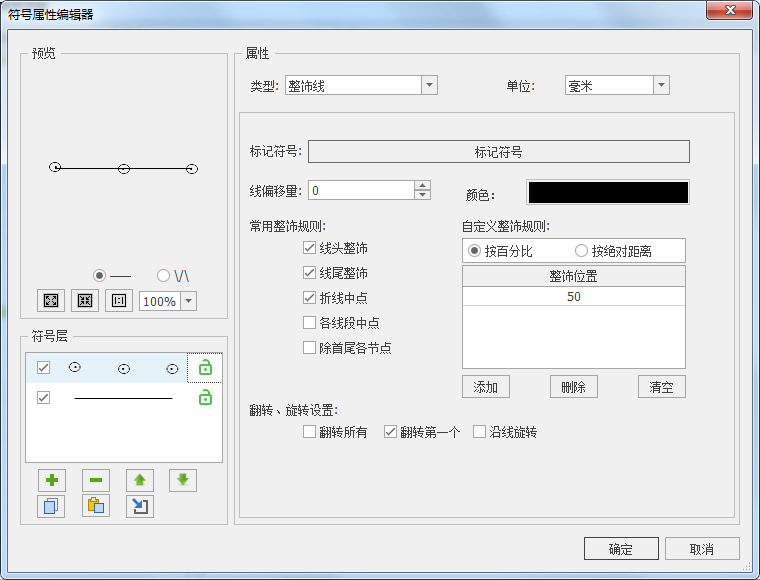Open the 类型 dropdown
The width and height of the screenshot is (760, 580).
(429, 86)
